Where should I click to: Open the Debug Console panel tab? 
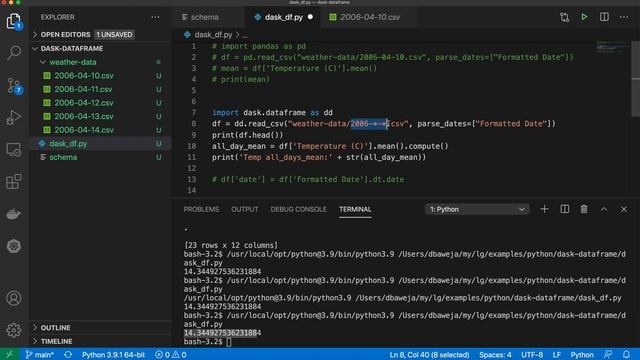[x=298, y=209]
